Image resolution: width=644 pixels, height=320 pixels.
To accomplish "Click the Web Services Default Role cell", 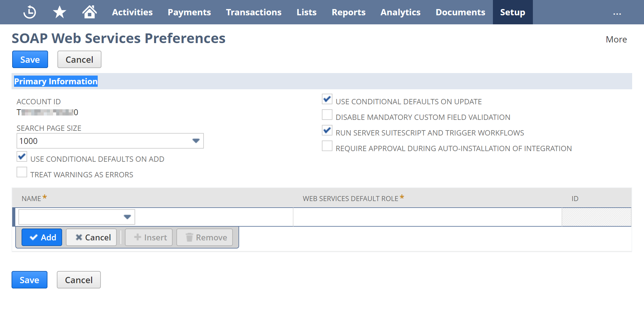I will pos(427,217).
